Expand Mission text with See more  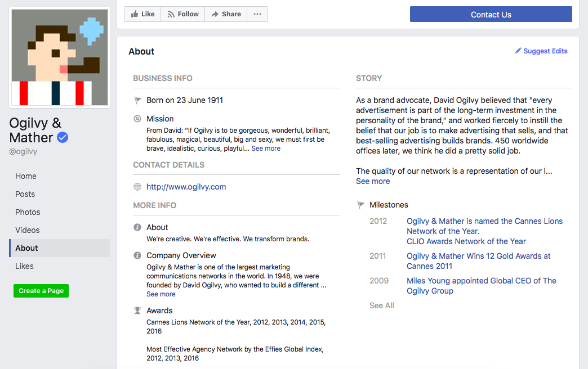click(266, 148)
